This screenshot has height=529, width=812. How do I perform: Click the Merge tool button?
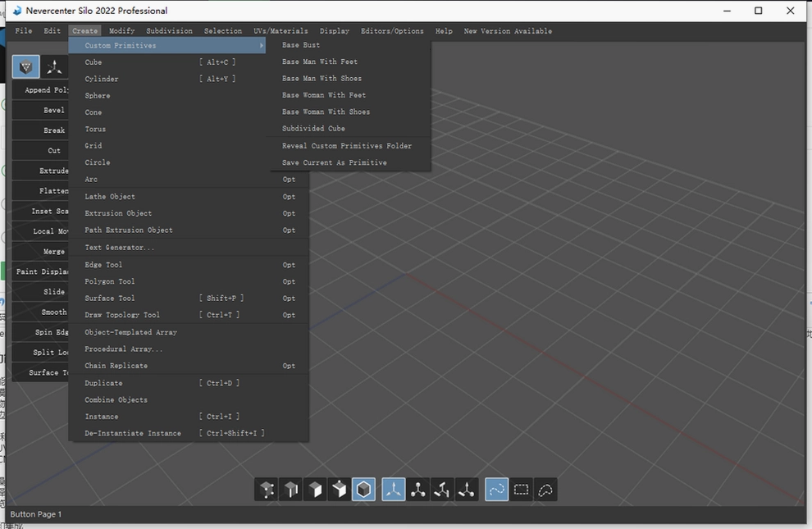40,252
